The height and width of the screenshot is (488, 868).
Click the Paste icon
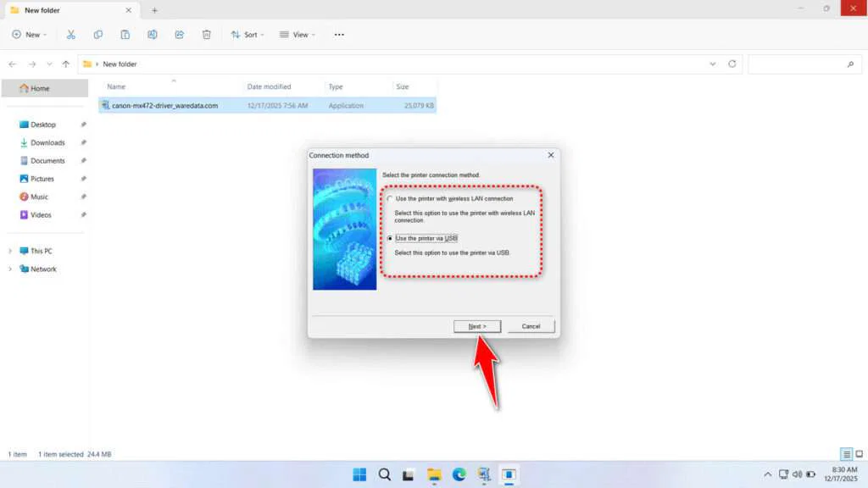point(125,34)
